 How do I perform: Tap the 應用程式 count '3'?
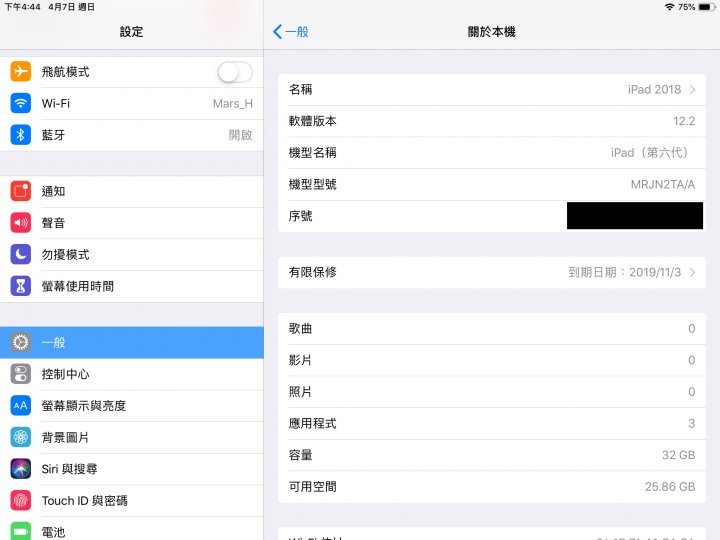pos(692,423)
